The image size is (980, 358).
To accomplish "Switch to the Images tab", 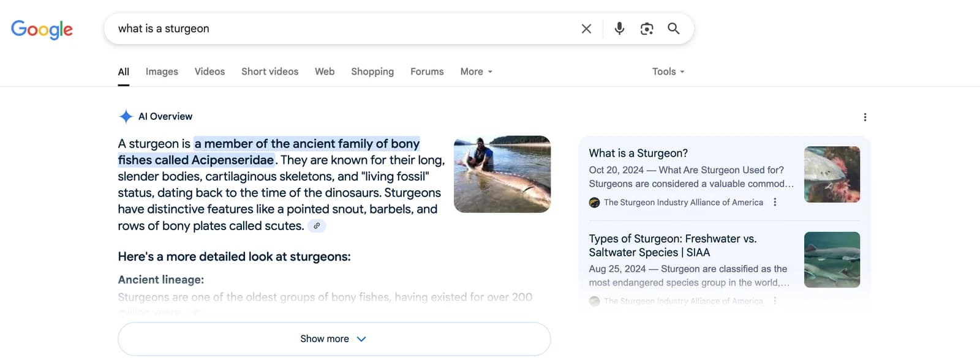I will click(162, 72).
